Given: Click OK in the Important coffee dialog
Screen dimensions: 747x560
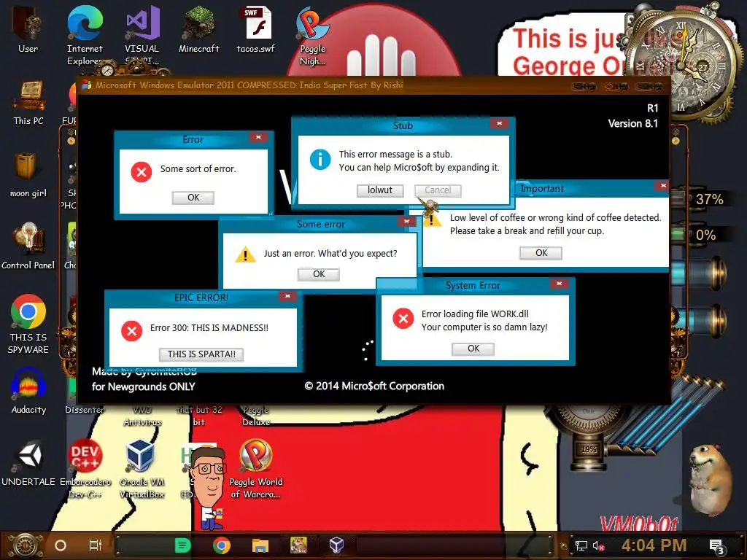Looking at the screenshot, I should [541, 253].
